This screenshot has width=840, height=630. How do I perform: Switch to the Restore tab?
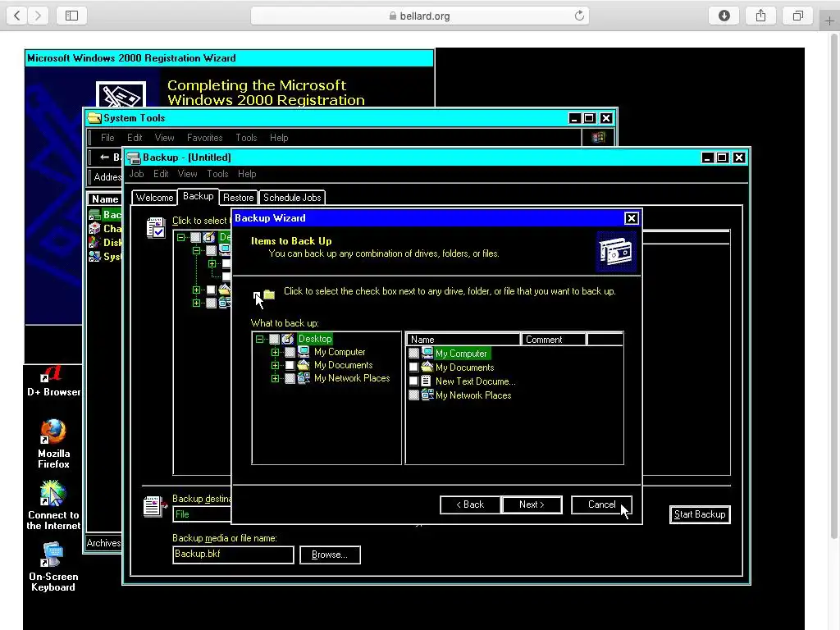239,198
